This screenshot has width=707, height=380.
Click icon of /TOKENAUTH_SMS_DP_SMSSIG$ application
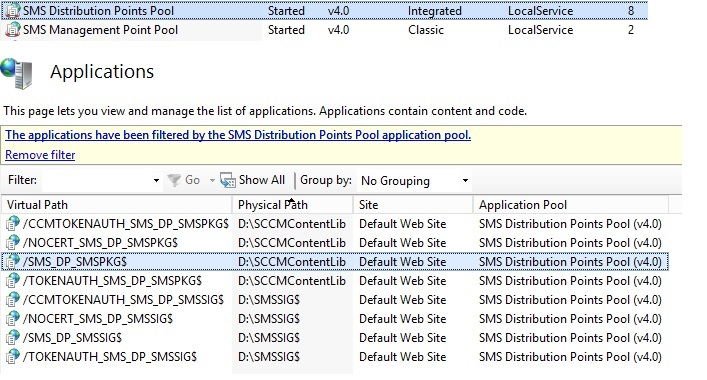pos(13,357)
